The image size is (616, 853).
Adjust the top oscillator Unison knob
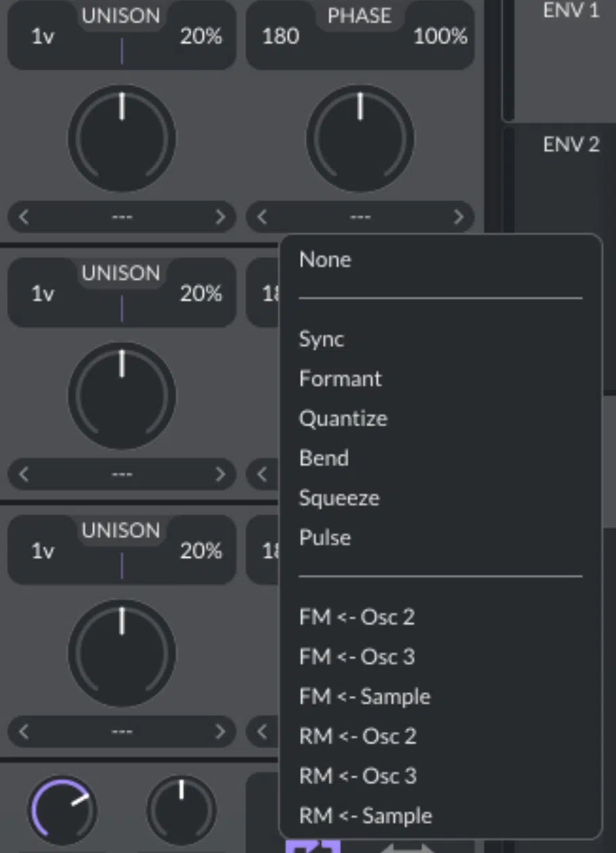tap(121, 138)
